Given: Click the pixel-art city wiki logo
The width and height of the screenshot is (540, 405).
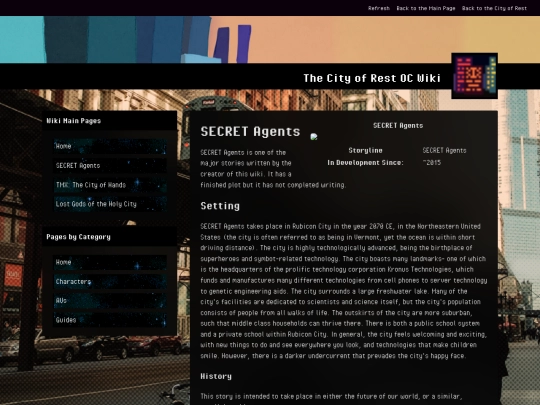Looking at the screenshot, I should [x=474, y=76].
